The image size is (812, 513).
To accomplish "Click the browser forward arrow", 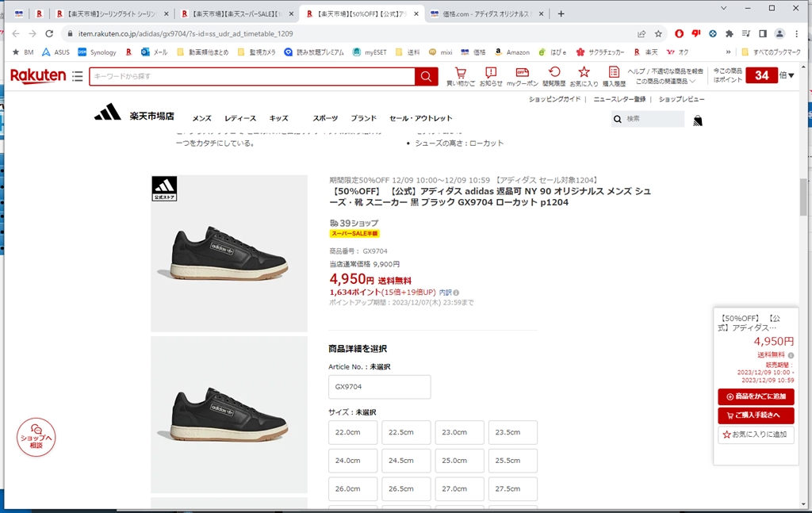I will (33, 33).
